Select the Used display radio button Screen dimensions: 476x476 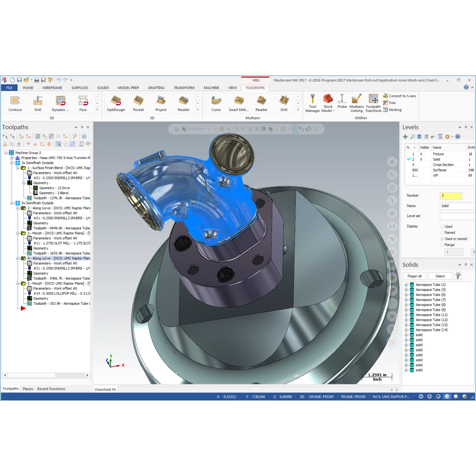point(442,227)
